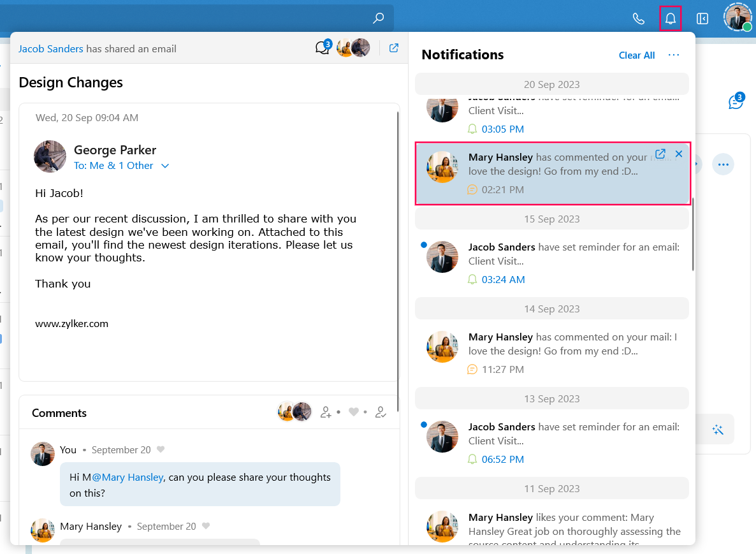756x554 pixels.
Task: Click the search magnifier icon
Action: [x=379, y=18]
